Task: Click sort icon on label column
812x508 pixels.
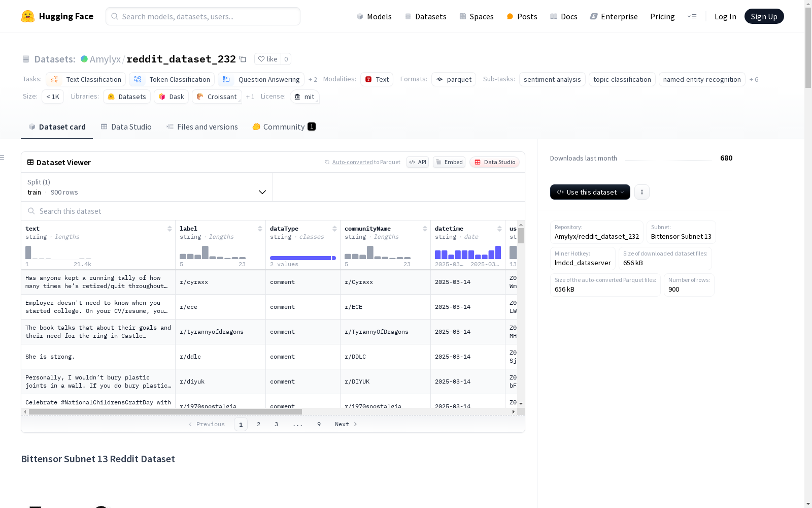Action: tap(260, 229)
